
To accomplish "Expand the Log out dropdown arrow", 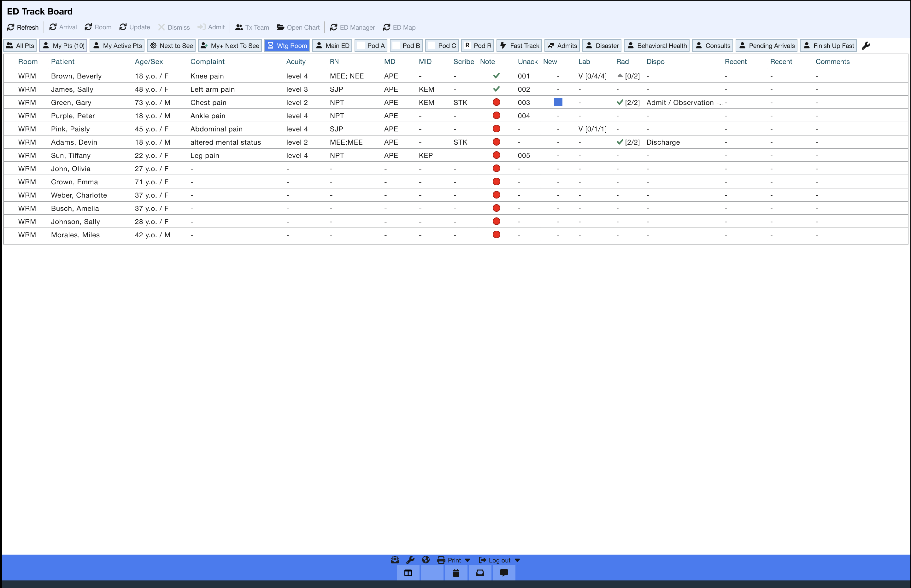I will tap(517, 561).
